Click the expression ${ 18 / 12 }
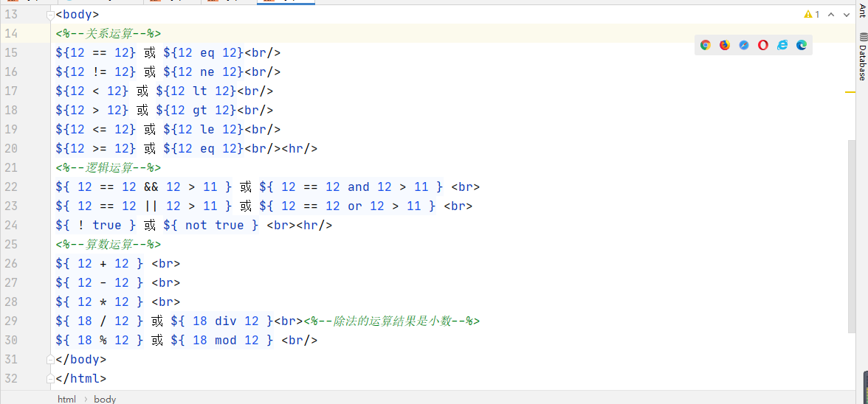Viewport: 868px width, 404px height. (x=100, y=321)
